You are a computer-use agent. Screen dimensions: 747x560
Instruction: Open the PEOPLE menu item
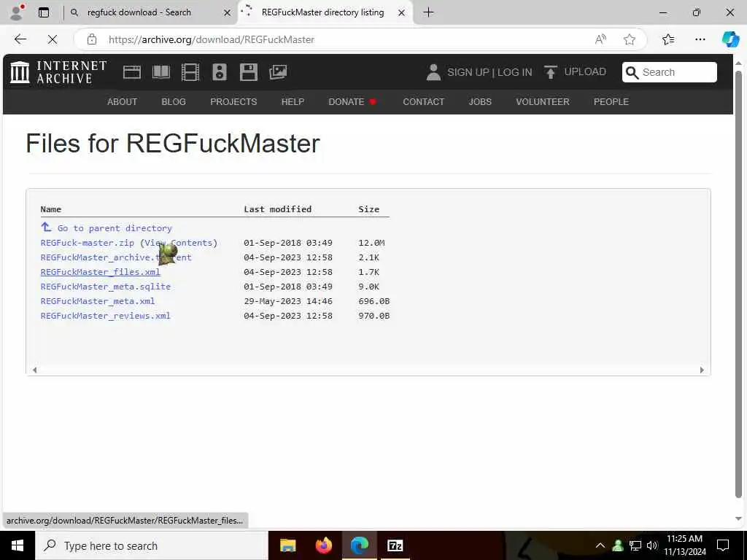pyautogui.click(x=611, y=102)
